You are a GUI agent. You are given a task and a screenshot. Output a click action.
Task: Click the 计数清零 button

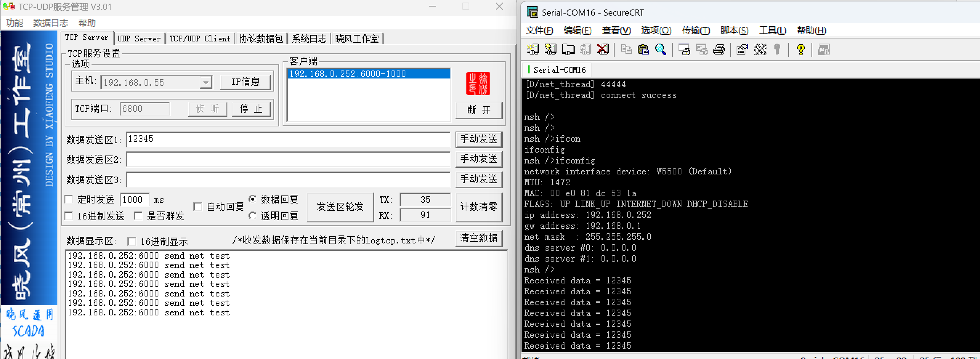[479, 207]
